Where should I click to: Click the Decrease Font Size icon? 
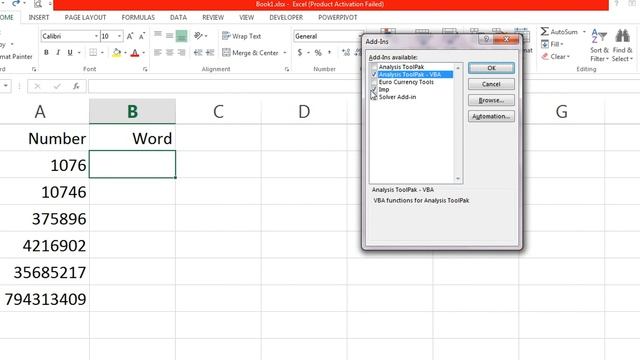142,36
